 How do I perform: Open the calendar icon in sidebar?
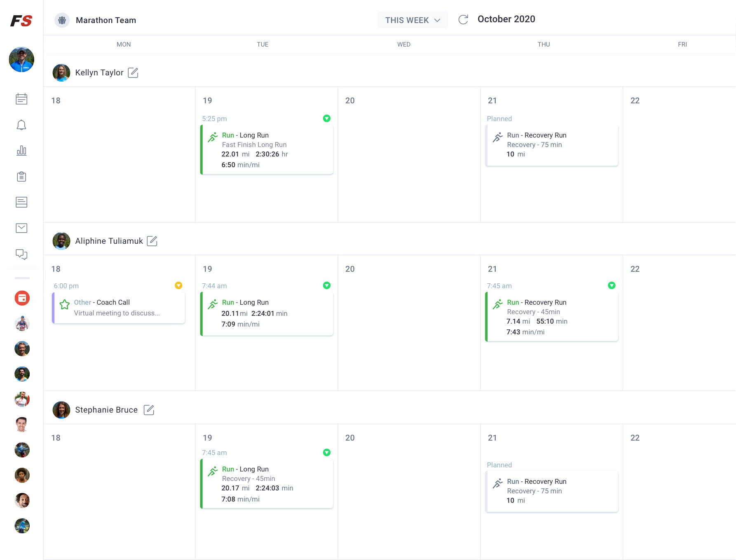[21, 99]
